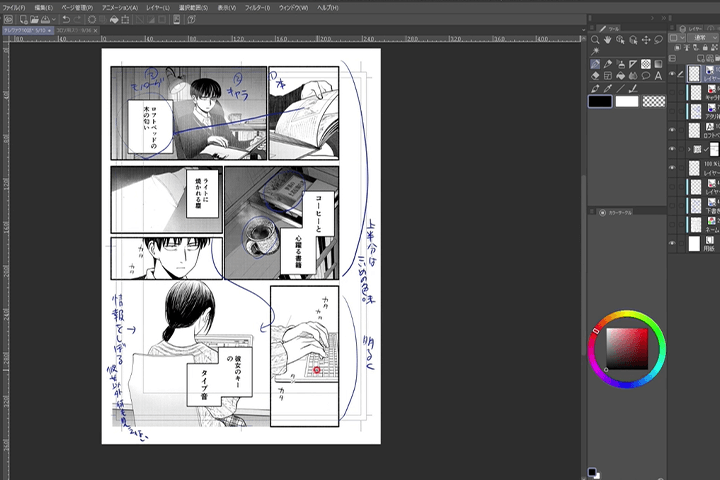Select the white sub color swatch
Viewport: 720px width, 480px height.
(627, 102)
